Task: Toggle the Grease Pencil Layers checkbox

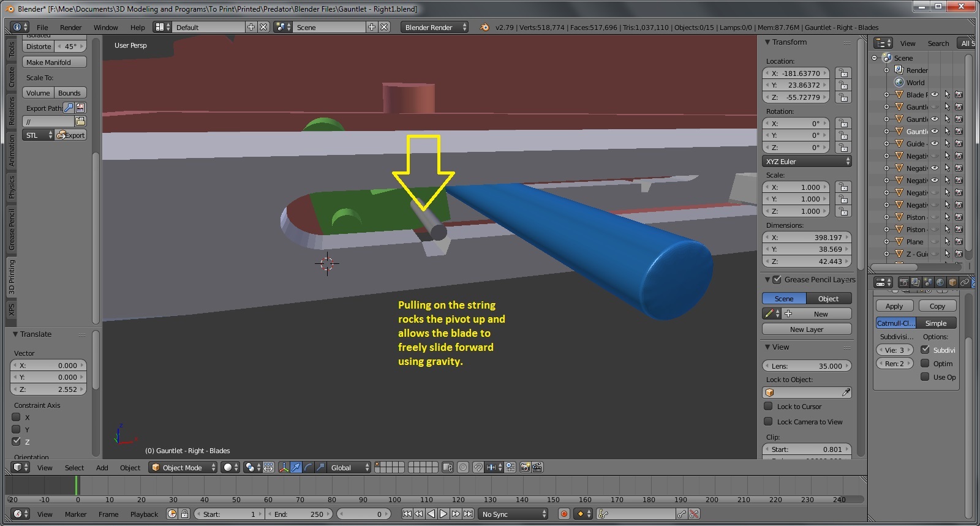Action: (777, 280)
